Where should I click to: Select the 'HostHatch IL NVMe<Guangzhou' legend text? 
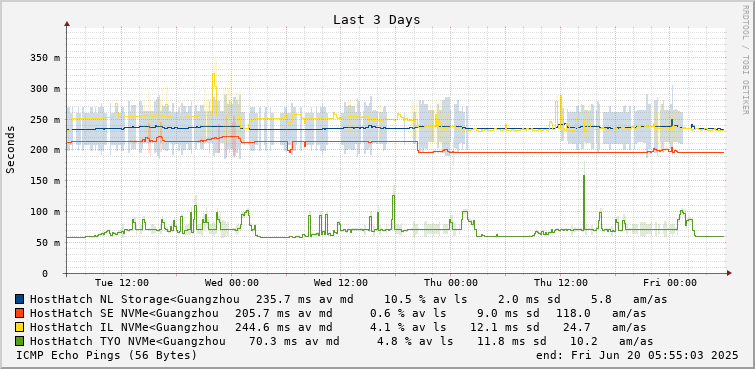click(x=125, y=327)
